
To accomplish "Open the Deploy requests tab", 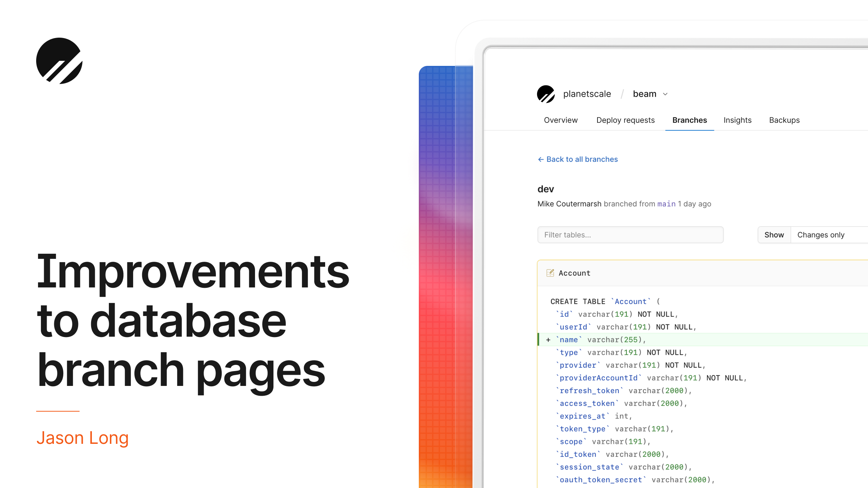I will coord(625,120).
